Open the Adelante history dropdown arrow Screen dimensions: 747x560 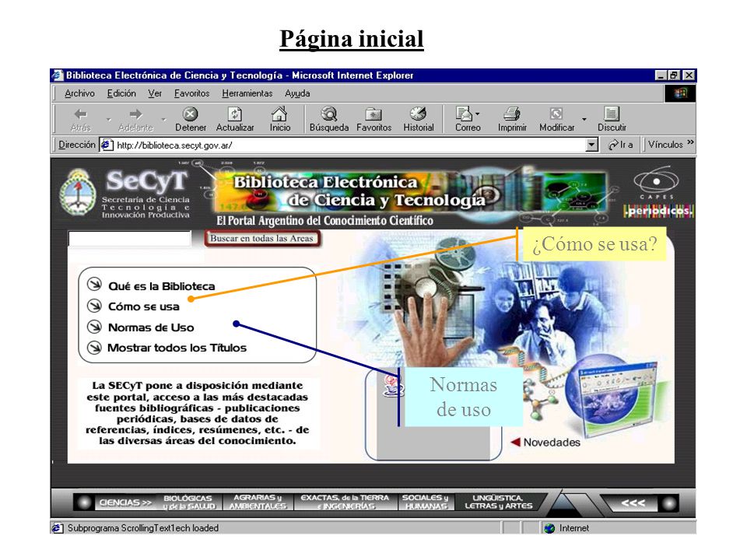pos(164,119)
